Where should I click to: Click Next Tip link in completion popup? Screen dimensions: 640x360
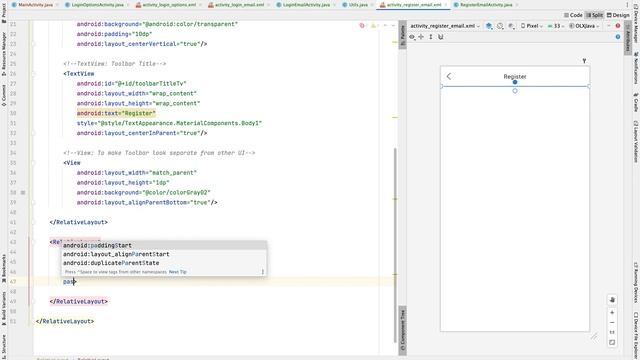(x=178, y=272)
